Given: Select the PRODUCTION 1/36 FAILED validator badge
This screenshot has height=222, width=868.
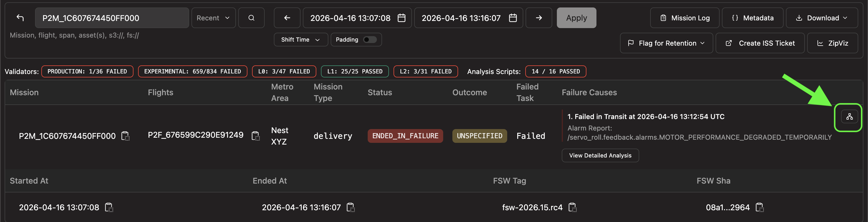Looking at the screenshot, I should pos(87,71).
